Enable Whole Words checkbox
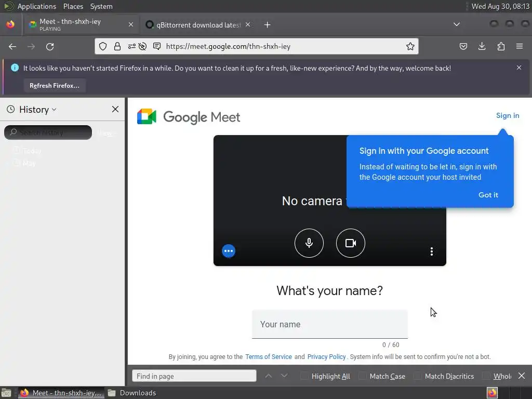This screenshot has height=399, width=532. [x=486, y=376]
